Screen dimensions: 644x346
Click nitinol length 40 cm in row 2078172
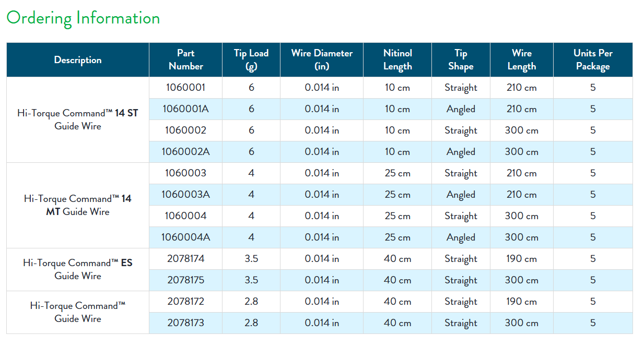pos(397,302)
